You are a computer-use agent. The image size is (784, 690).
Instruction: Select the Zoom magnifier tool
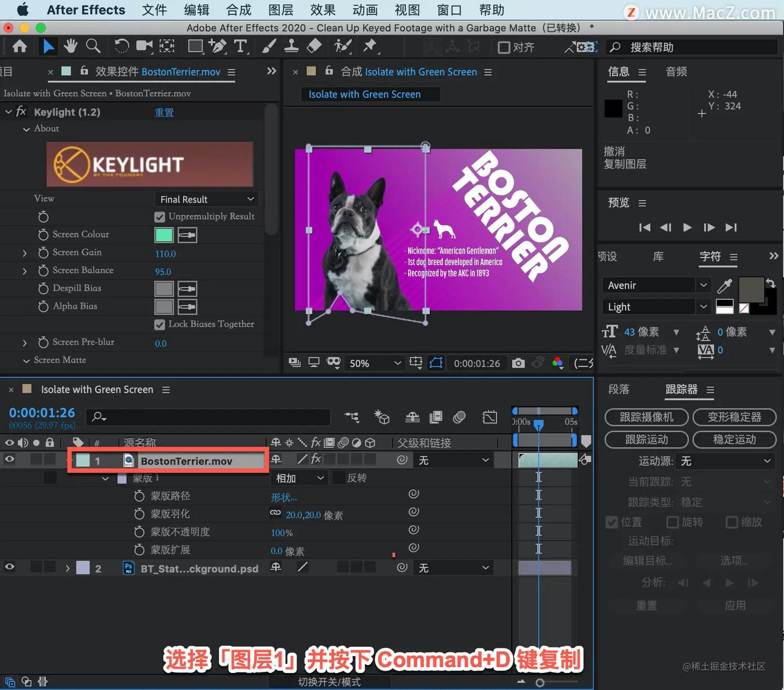click(x=93, y=47)
